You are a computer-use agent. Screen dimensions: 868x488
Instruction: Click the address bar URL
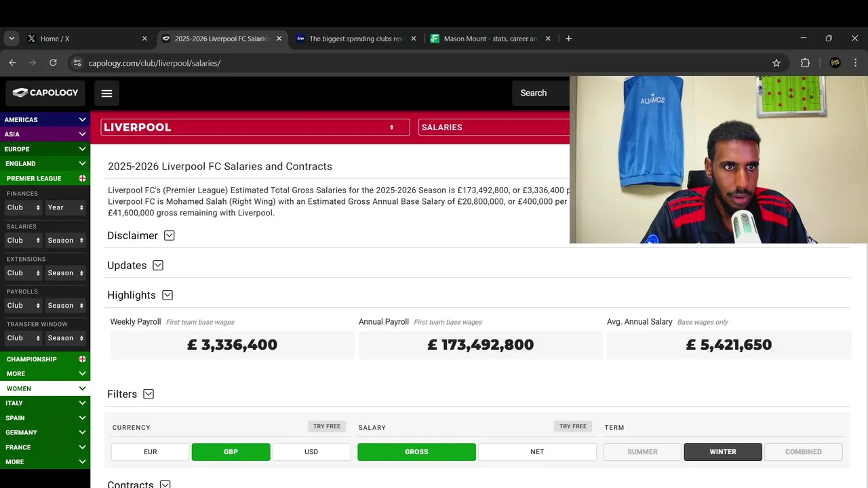[x=155, y=63]
